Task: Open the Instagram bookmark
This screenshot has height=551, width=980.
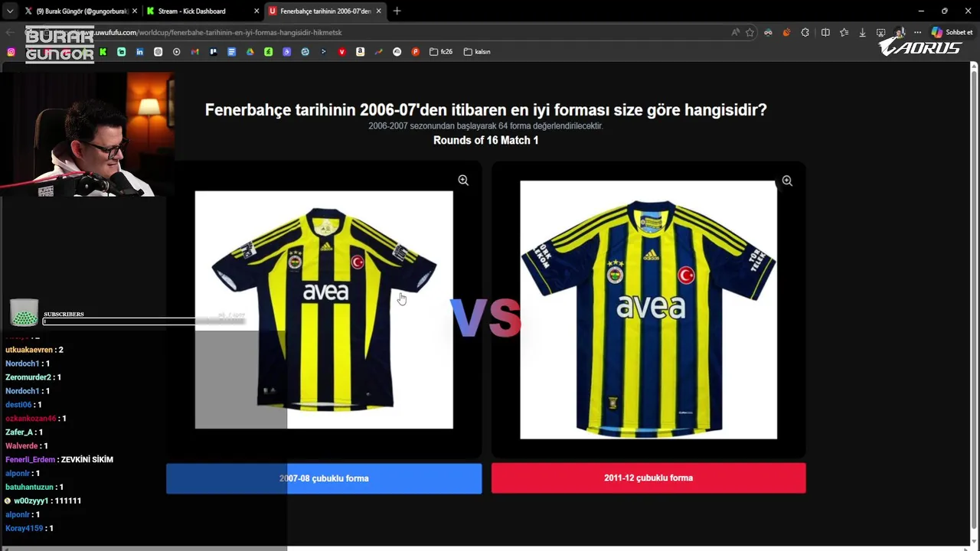Action: tap(11, 52)
